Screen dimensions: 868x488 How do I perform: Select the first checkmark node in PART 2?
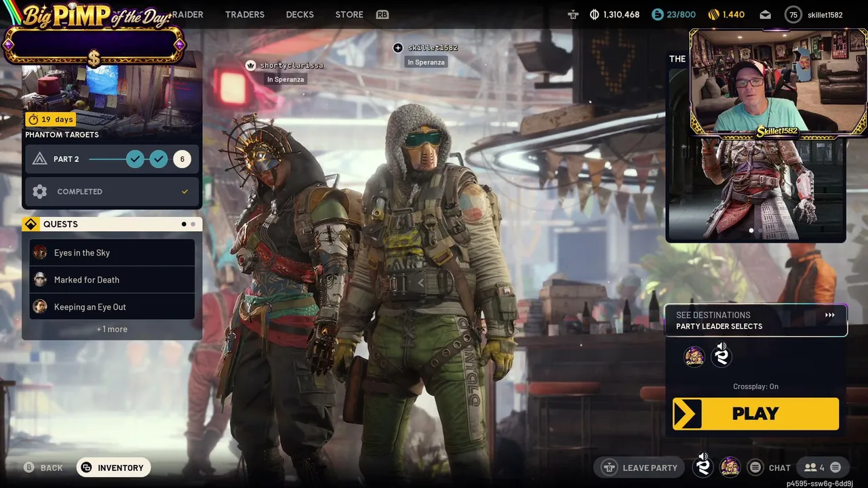pos(135,159)
